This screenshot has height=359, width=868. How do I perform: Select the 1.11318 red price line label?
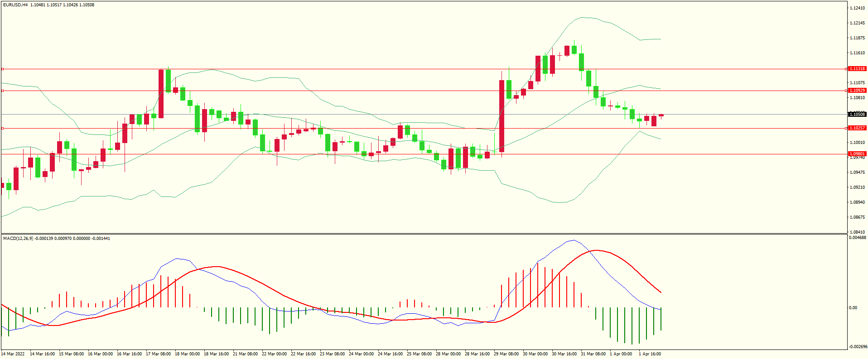(857, 69)
